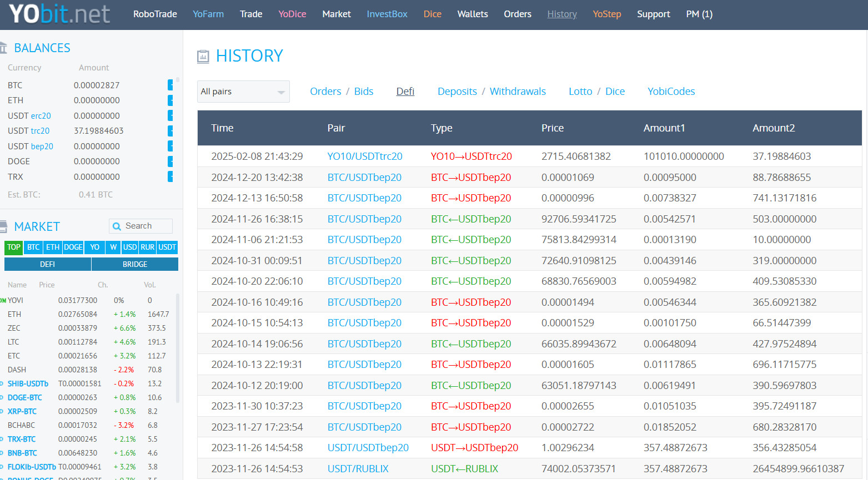
Task: Open USDT/RUBLIX pair link
Action: [358, 469]
